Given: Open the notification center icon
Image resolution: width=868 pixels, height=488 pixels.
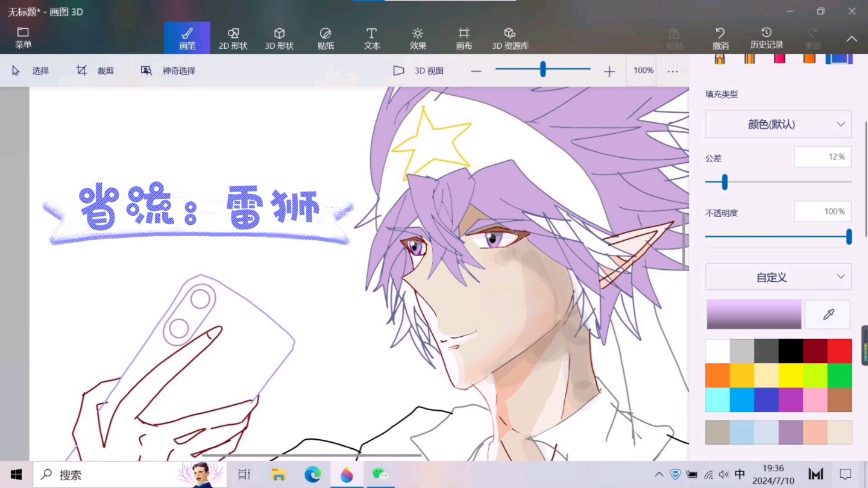Looking at the screenshot, I should click(846, 475).
